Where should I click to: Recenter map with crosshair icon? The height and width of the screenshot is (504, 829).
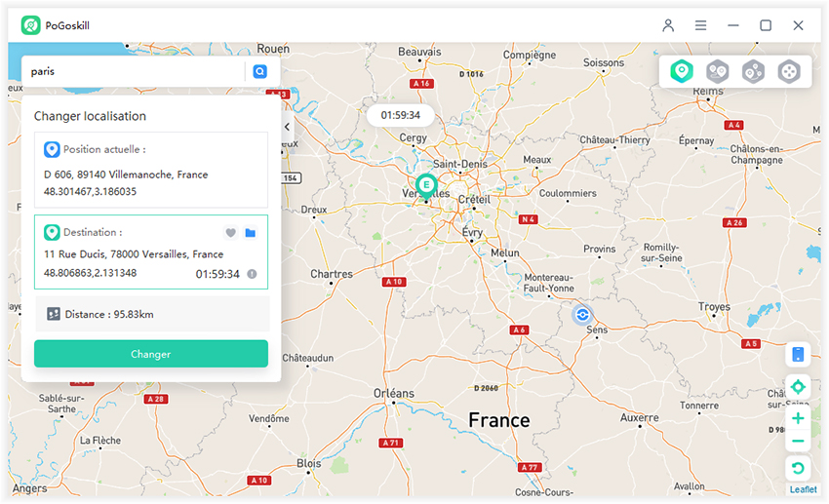pyautogui.click(x=798, y=387)
